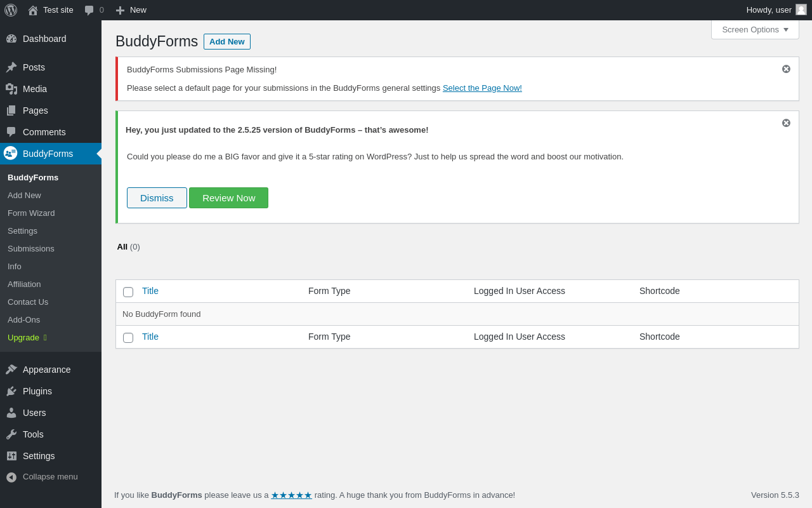Dismiss the Submissions Page Missing notice

[786, 69]
